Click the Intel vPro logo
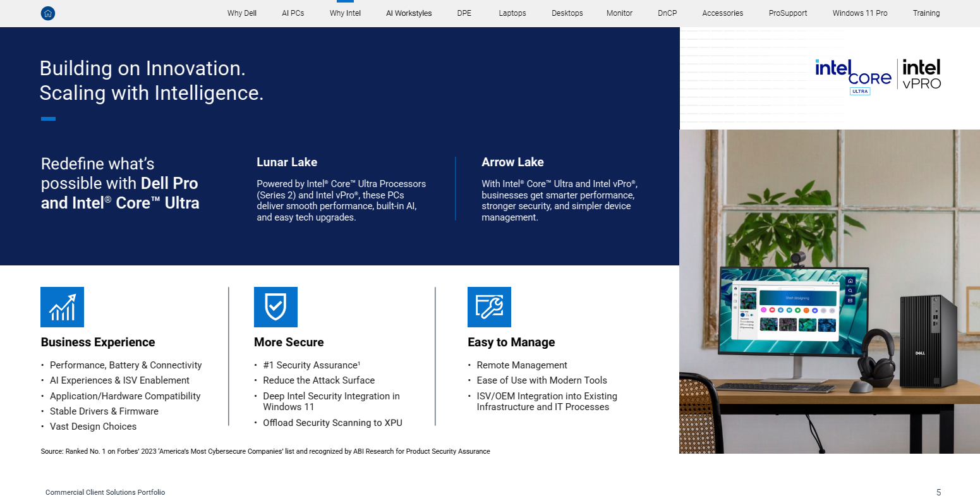Viewport: 980px width, 503px height. 921,75
